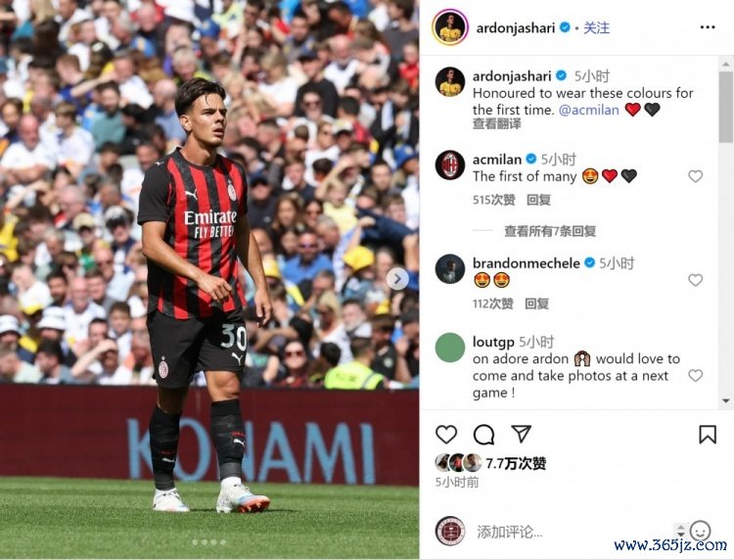Expand all 7 replies to acmilan comment
734x560 pixels.
(550, 231)
